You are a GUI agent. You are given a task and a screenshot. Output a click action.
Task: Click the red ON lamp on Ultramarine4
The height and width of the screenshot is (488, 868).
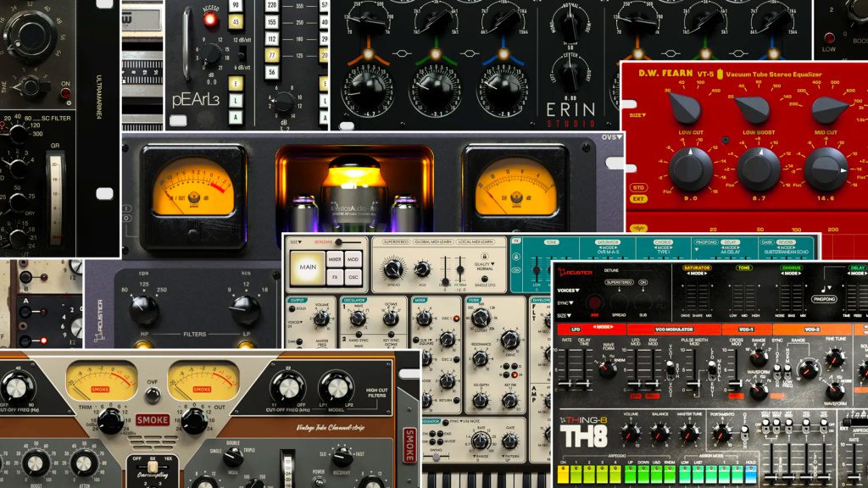point(65,93)
